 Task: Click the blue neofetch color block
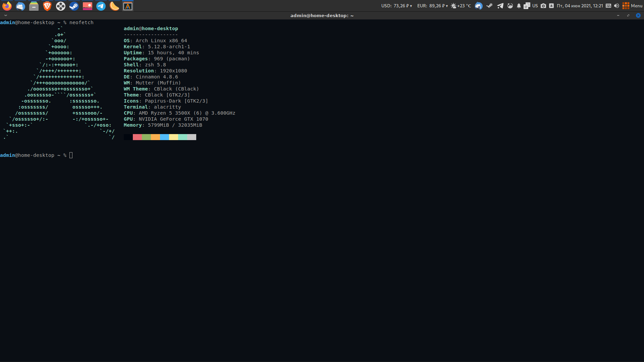click(164, 137)
